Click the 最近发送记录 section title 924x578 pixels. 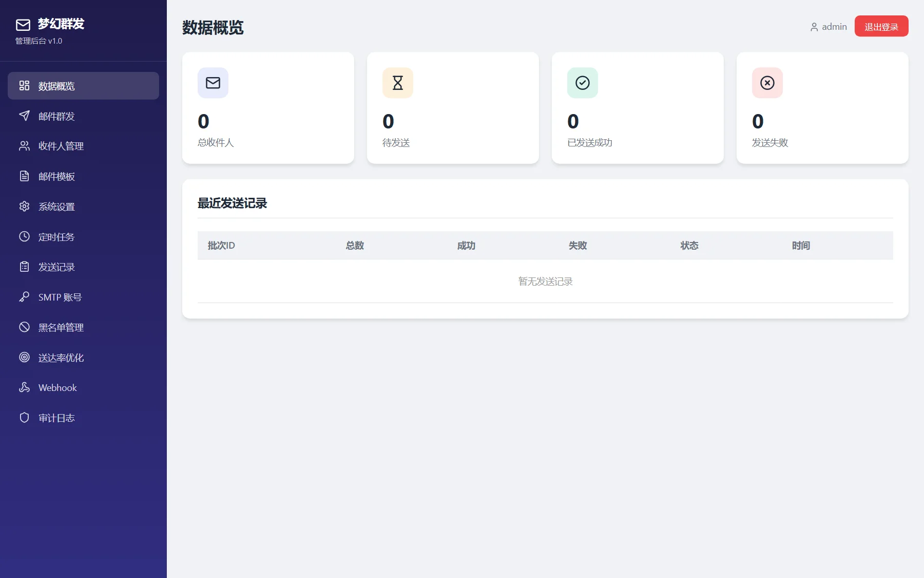233,203
